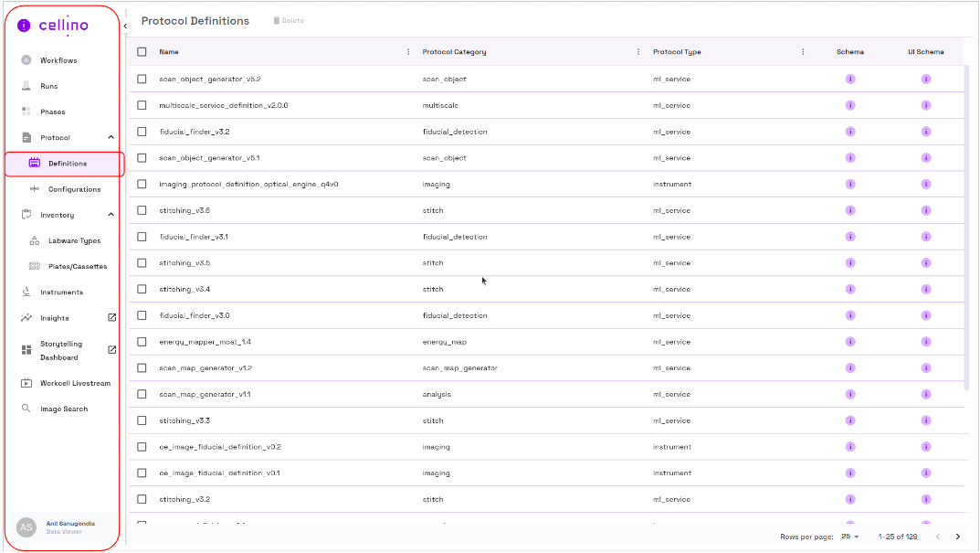
Task: Click the Workcell Livestream icon
Action: (x=26, y=383)
